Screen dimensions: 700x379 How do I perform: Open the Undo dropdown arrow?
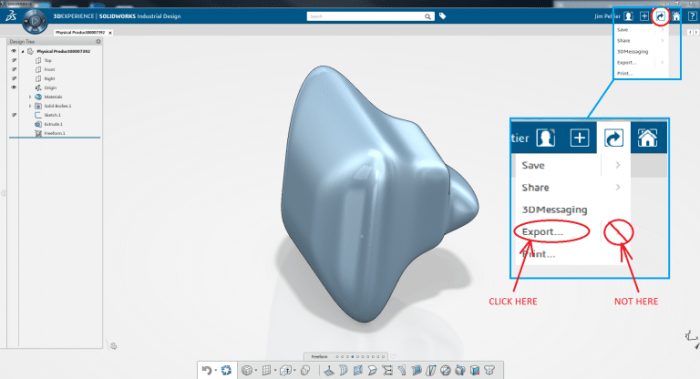(x=215, y=370)
